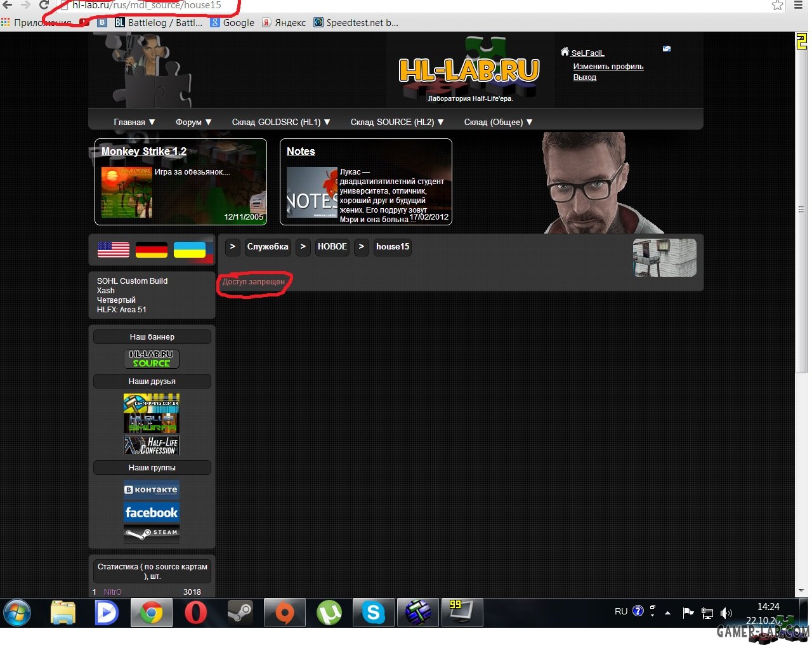Open Steam from the taskbar

pos(240,613)
